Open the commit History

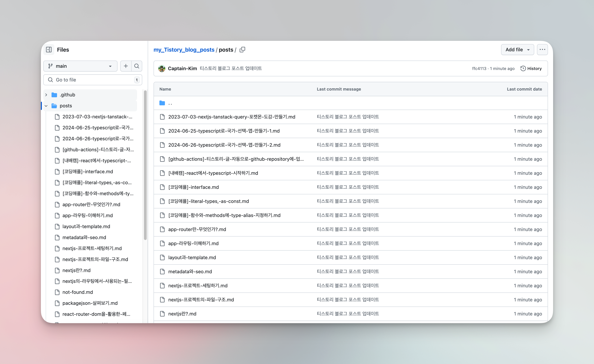click(531, 69)
